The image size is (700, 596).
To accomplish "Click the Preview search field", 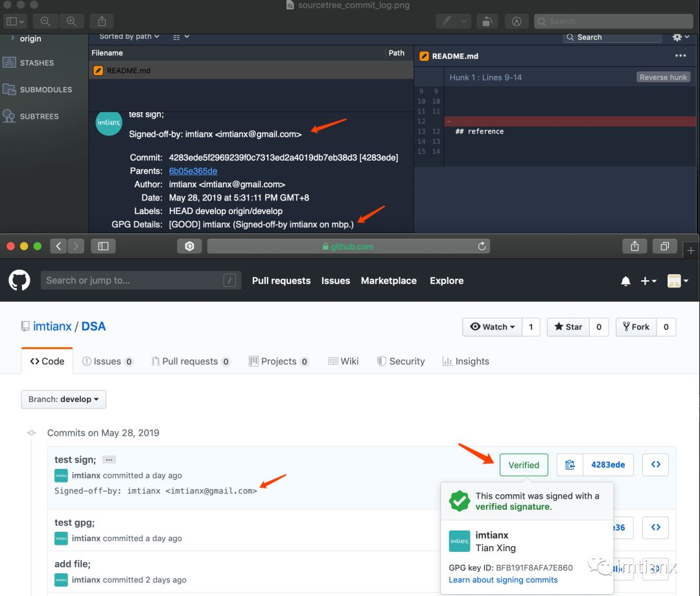I will click(x=613, y=21).
